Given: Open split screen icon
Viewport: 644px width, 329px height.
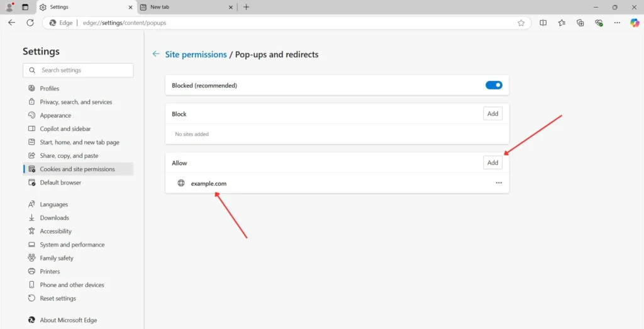Looking at the screenshot, I should 543,23.
